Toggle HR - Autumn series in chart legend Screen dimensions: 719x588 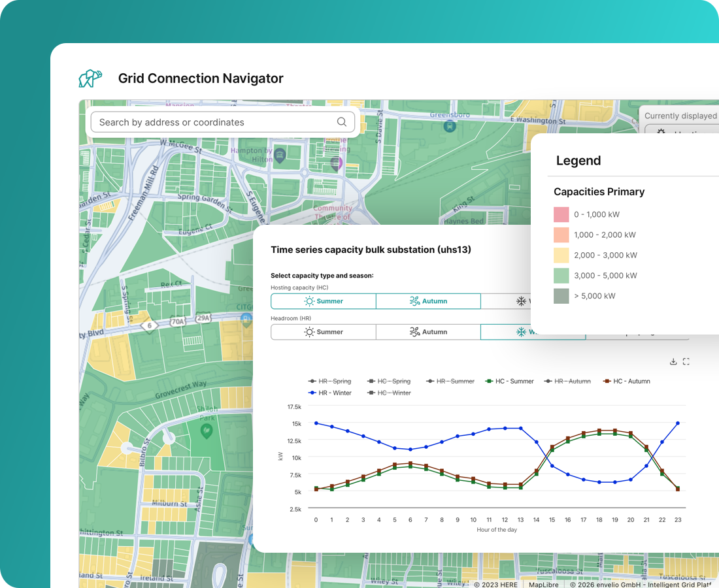567,382
